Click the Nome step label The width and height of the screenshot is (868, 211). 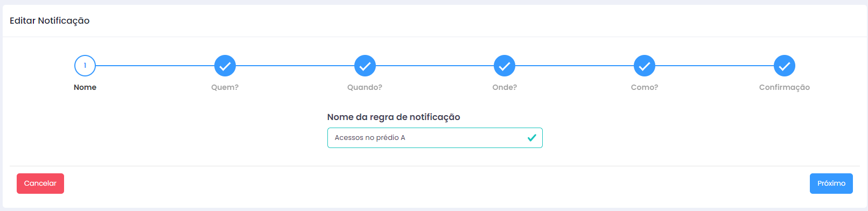pyautogui.click(x=85, y=87)
